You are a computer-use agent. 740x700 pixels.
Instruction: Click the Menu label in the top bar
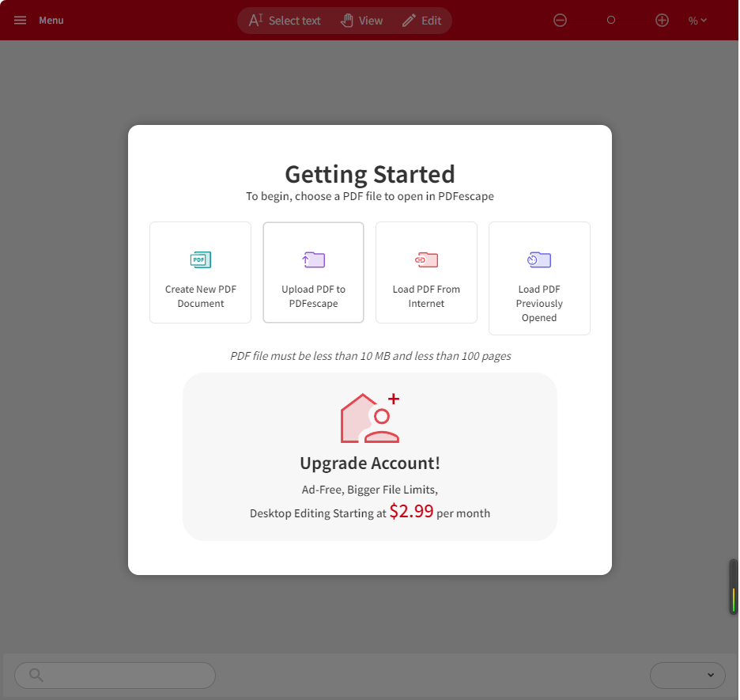[x=51, y=21]
